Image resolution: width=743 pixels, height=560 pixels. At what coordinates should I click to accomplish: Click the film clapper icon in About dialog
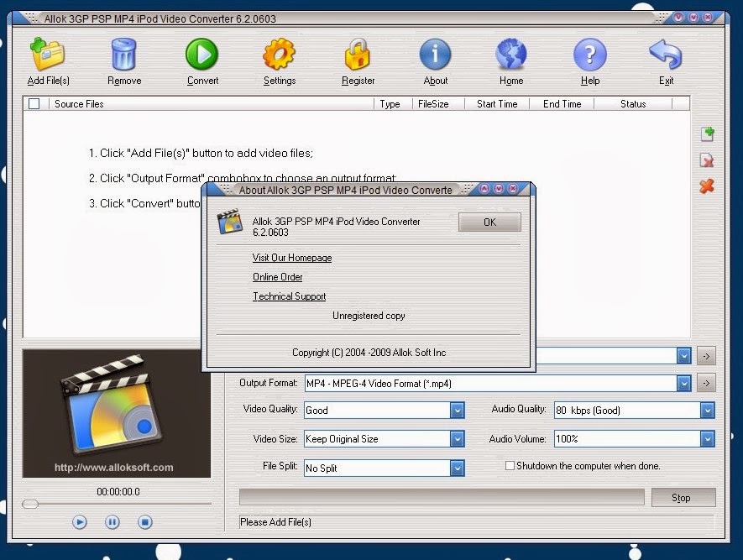[230, 222]
